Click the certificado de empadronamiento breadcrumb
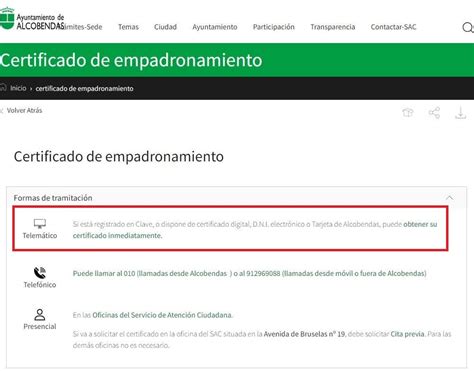The image size is (474, 371). pos(84,88)
